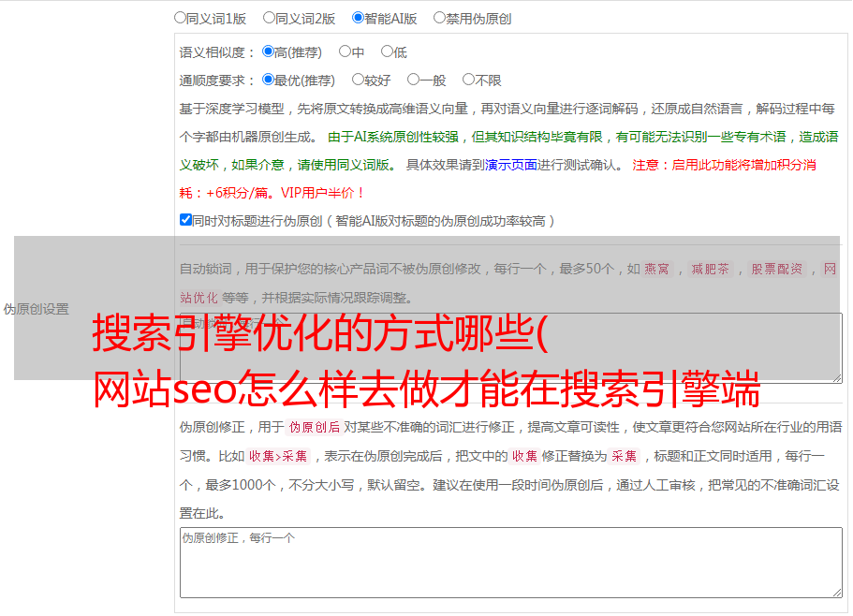Click the 伪原创后 highlighted tag
The height and width of the screenshot is (616, 853).
314,427
